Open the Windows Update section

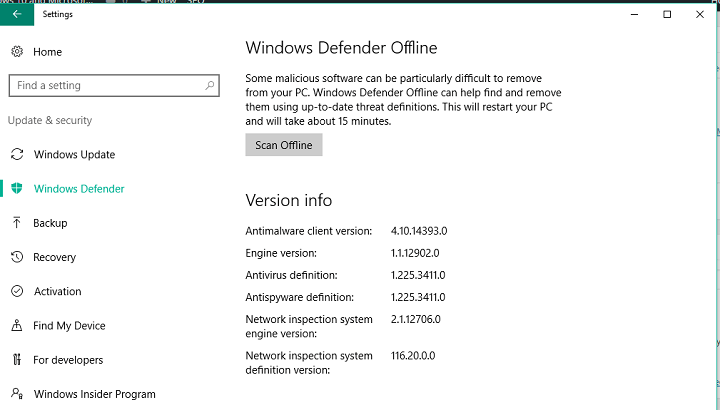74,155
